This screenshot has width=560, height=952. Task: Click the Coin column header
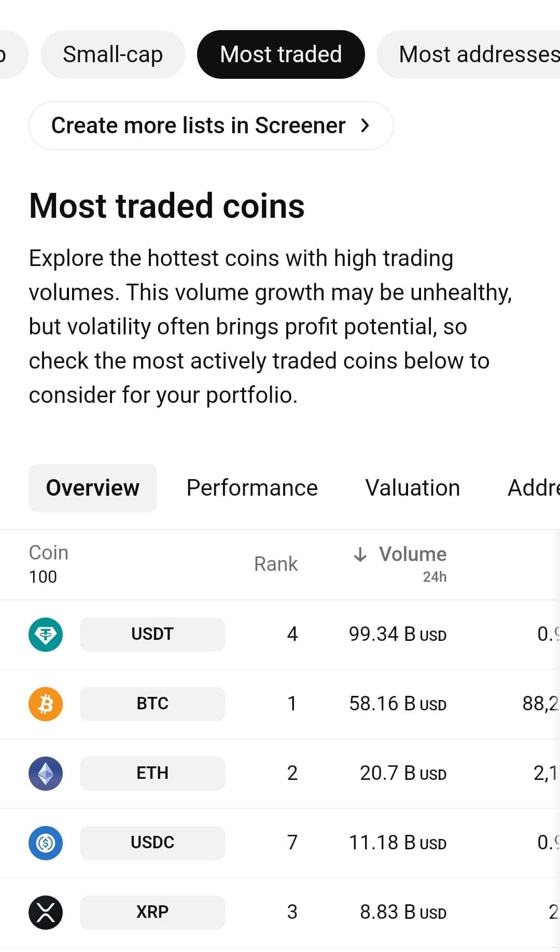tap(48, 553)
